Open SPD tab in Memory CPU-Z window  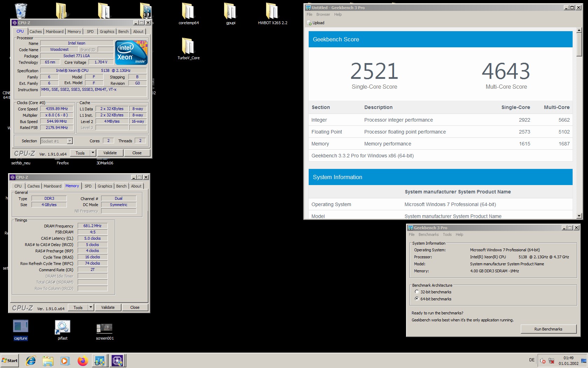(88, 186)
